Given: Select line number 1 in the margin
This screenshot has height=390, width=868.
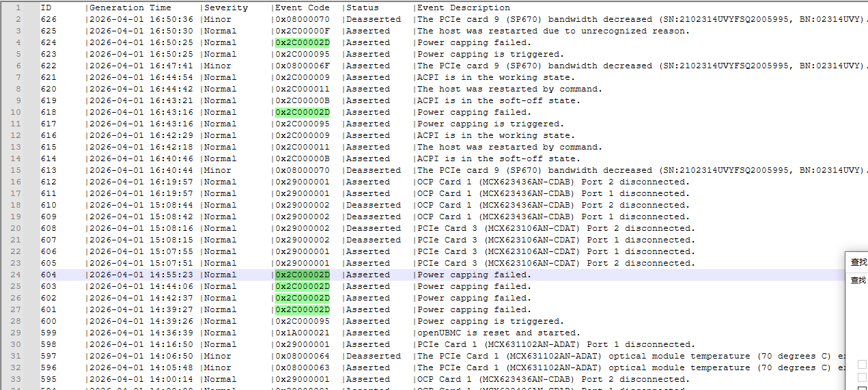Looking at the screenshot, I should [18, 8].
